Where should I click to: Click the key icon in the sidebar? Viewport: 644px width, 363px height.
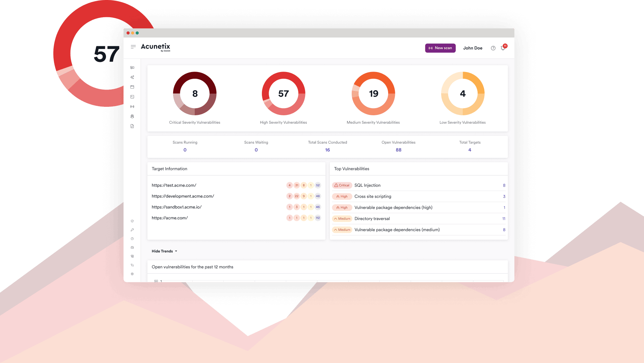(132, 230)
